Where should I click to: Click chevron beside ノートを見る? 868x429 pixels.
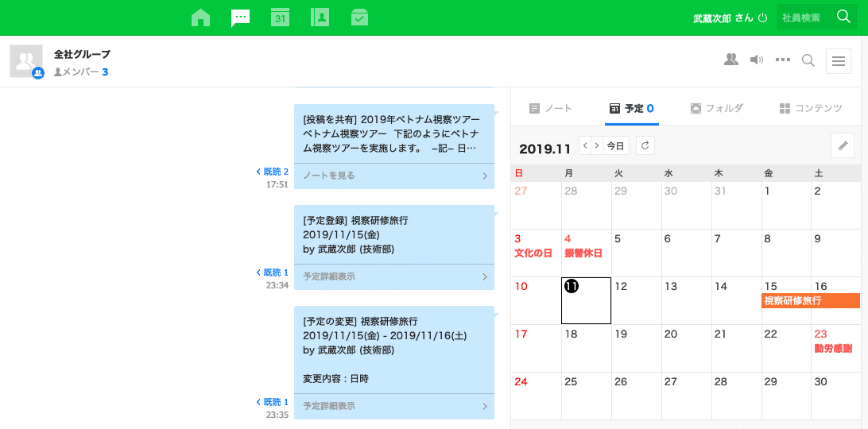[x=485, y=176]
